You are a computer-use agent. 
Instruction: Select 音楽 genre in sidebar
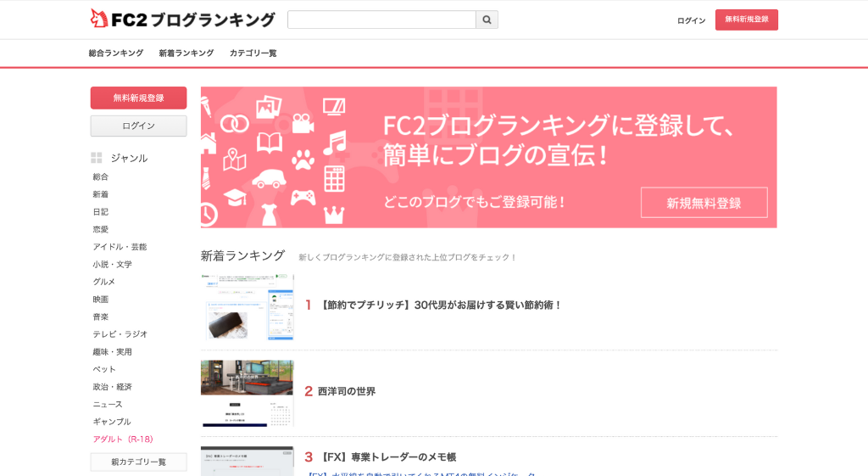[101, 317]
